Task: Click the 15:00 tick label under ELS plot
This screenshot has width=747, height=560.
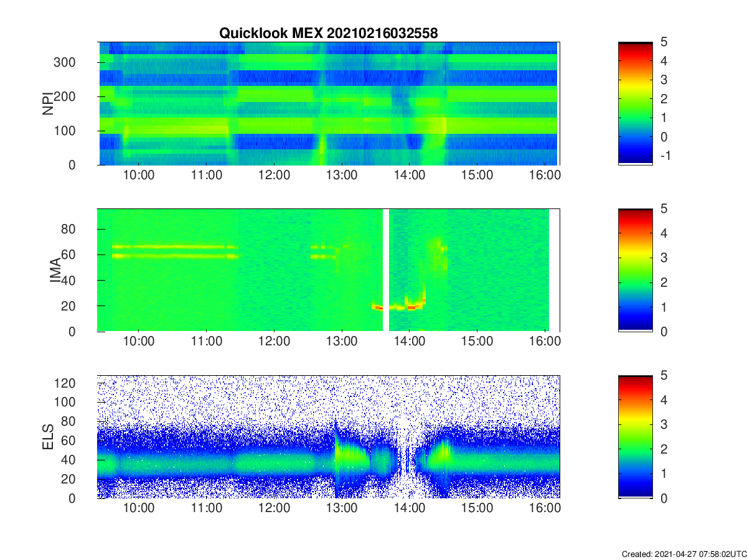Action: pos(477,508)
